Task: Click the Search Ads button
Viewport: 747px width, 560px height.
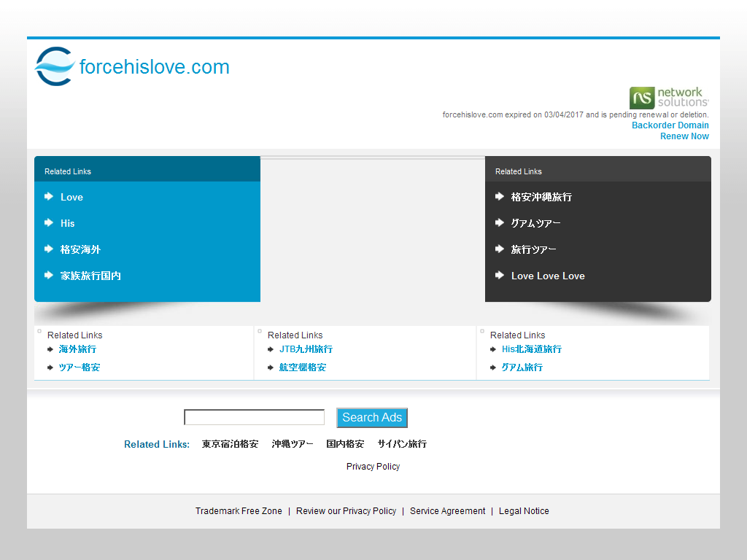Action: (372, 418)
